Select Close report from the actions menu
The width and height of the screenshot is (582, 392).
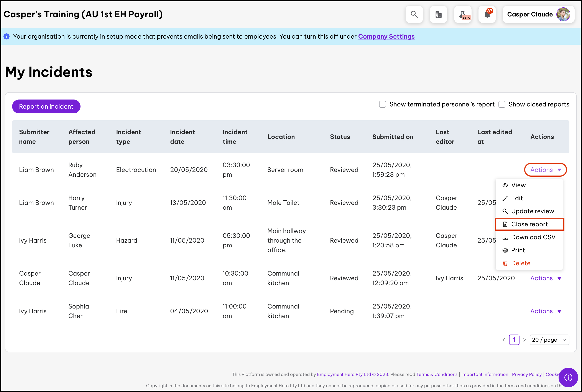[x=529, y=224]
